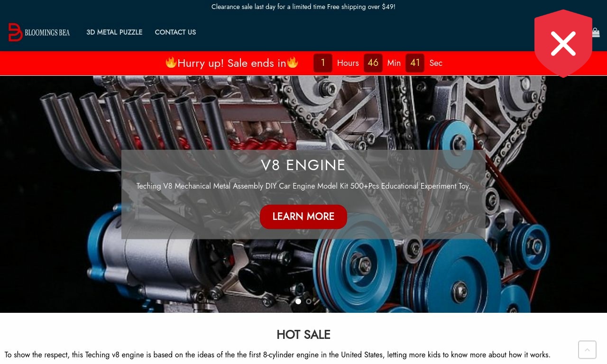Screen dimensions: 607x364
Task: Click the countdown seconds box showing 41
Action: pos(415,63)
